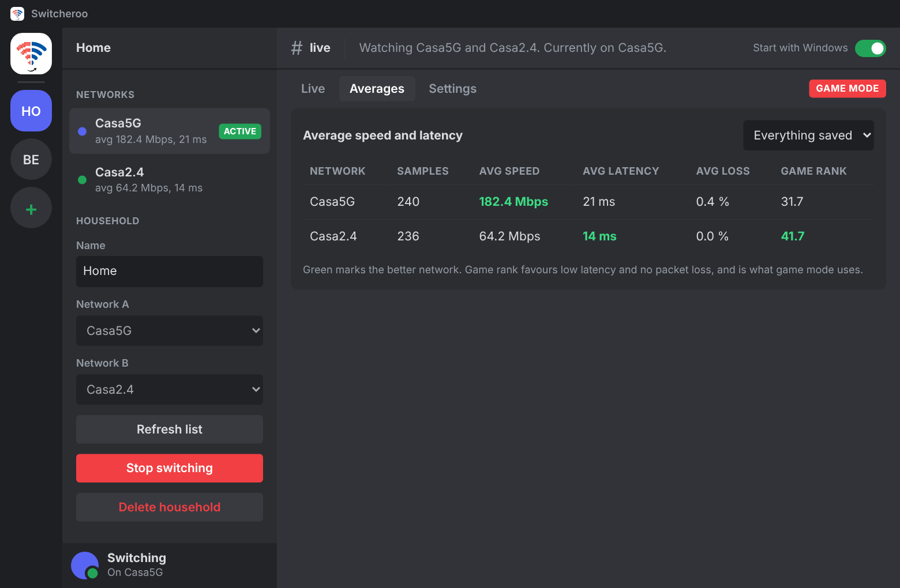Switch to the Live tab
Viewport: 900px width, 588px height.
pos(313,89)
